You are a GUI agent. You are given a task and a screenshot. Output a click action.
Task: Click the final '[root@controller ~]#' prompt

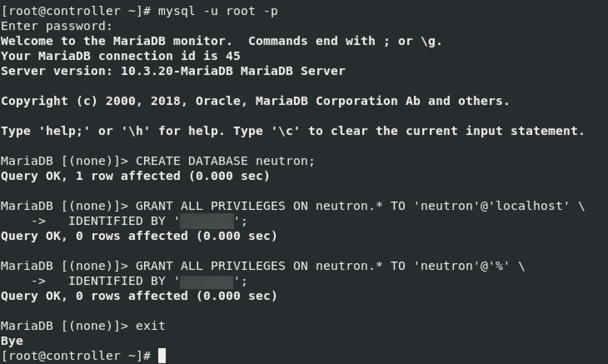76,356
